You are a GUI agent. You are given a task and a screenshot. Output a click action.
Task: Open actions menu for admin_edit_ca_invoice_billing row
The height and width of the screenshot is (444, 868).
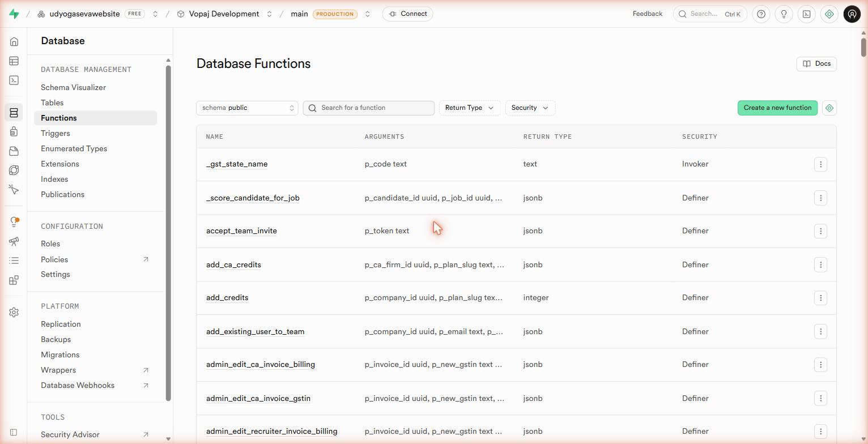tap(820, 365)
